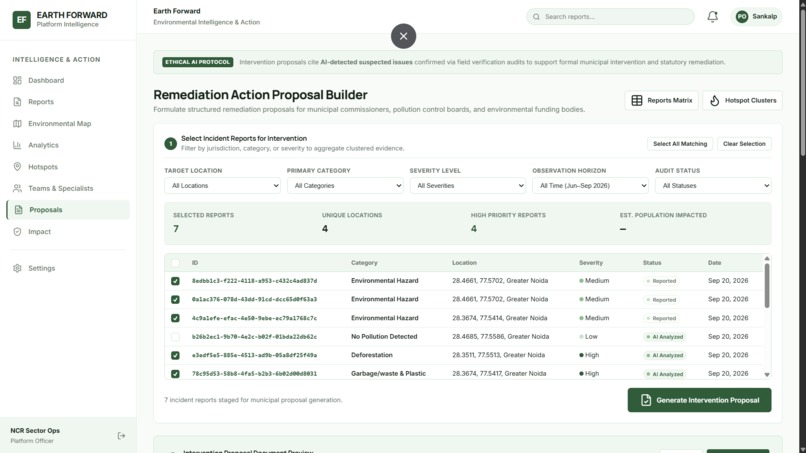Image resolution: width=806 pixels, height=453 pixels.
Task: Open Reports Matrix view
Action: pos(662,100)
